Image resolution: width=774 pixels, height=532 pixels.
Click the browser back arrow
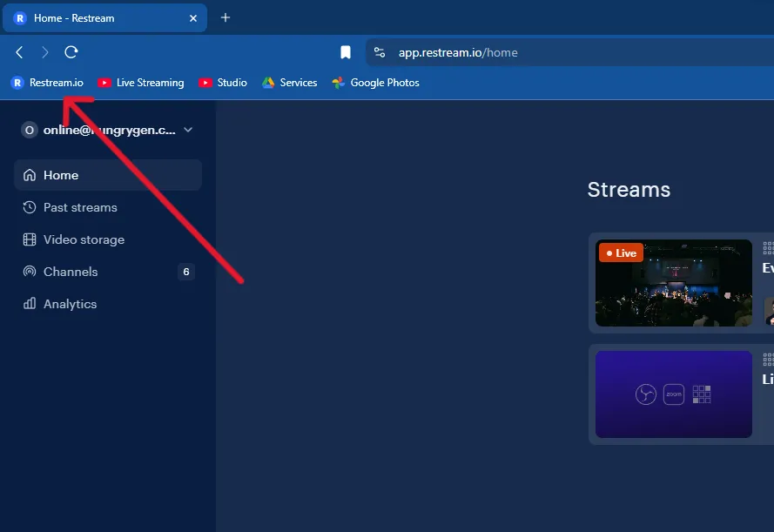pyautogui.click(x=19, y=52)
